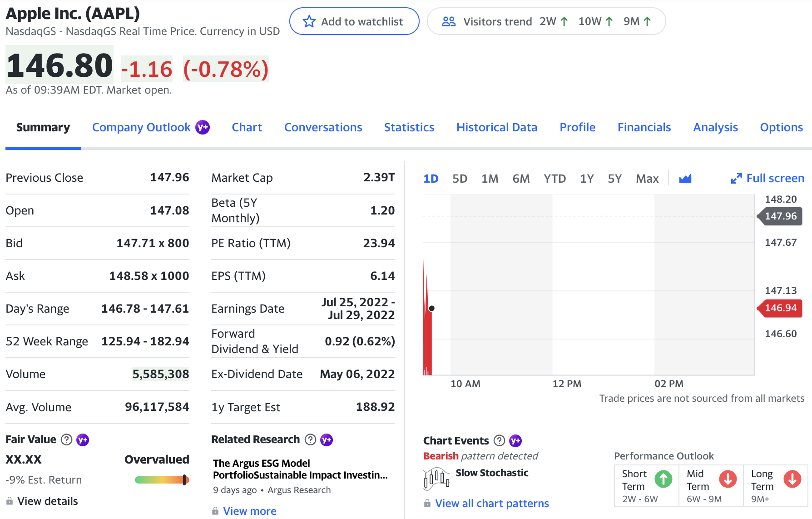Click the 52 Week Range value
This screenshot has width=812, height=519.
pos(145,341)
